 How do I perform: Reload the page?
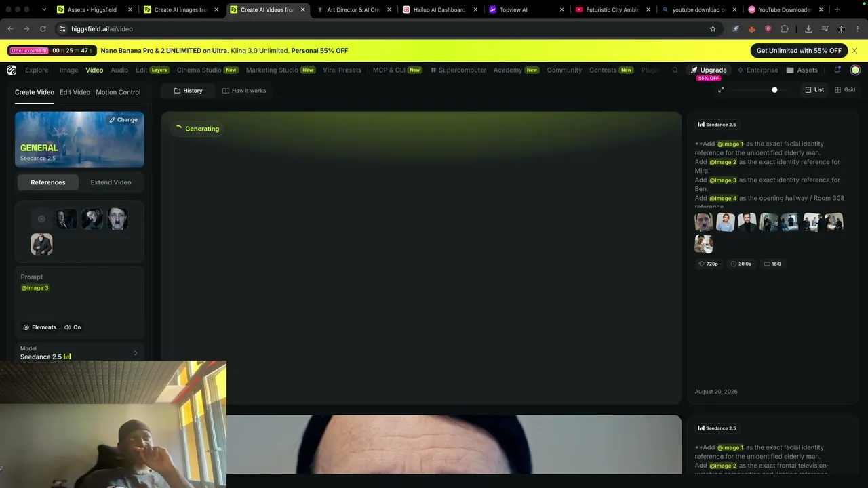pyautogui.click(x=43, y=29)
